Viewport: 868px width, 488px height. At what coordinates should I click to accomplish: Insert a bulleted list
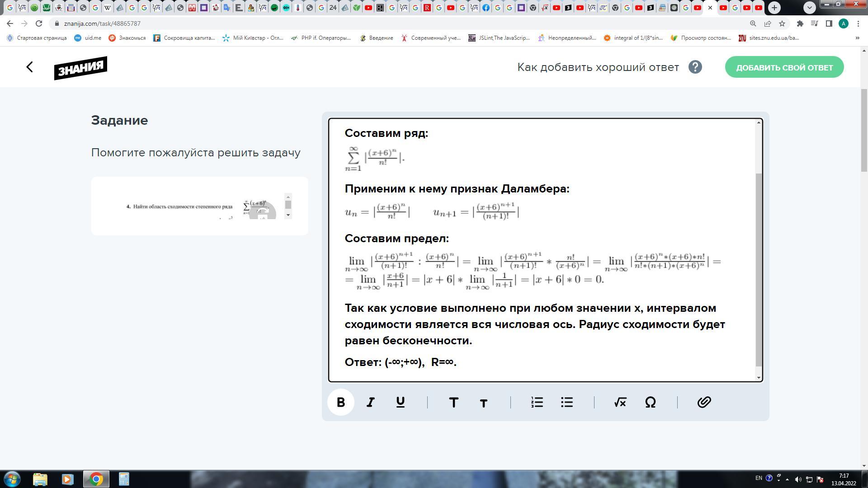(567, 402)
